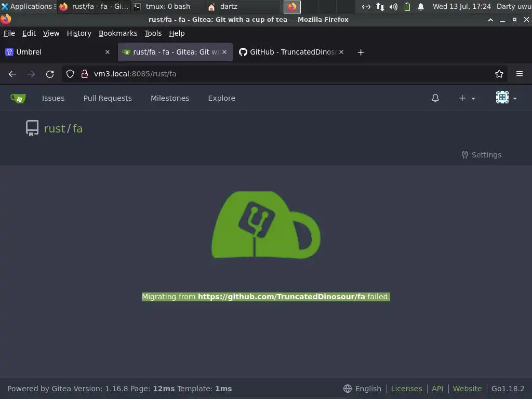Open the fa repository link

pyautogui.click(x=77, y=129)
